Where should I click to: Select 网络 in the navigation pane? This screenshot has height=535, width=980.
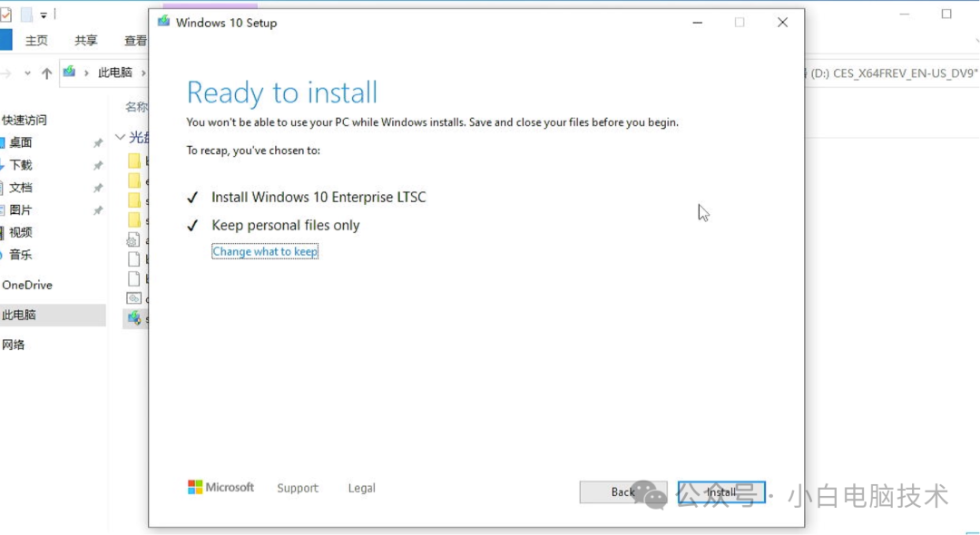[x=14, y=345]
